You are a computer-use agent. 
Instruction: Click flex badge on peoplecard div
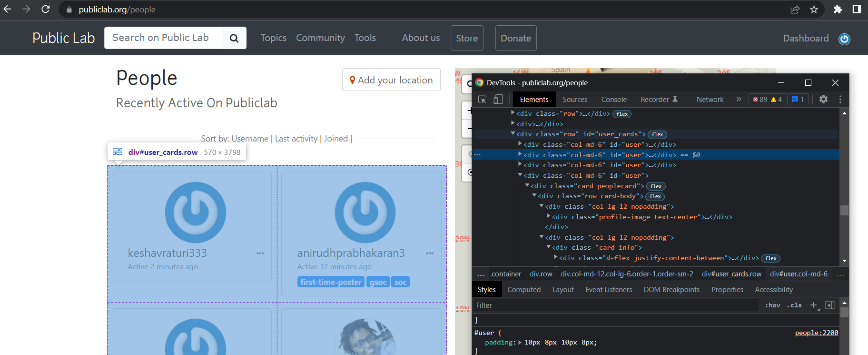pyautogui.click(x=656, y=186)
